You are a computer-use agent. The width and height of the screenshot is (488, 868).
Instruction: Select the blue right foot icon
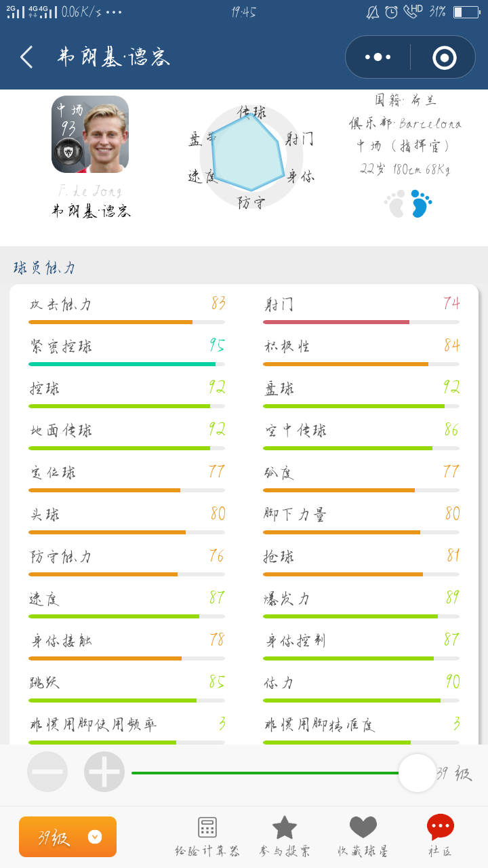(x=421, y=203)
